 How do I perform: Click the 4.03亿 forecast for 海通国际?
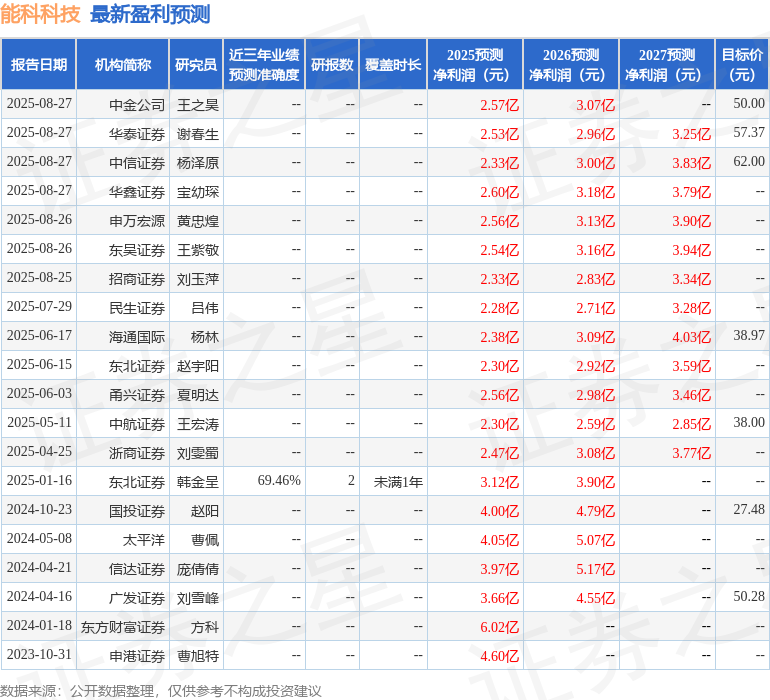pyautogui.click(x=691, y=337)
